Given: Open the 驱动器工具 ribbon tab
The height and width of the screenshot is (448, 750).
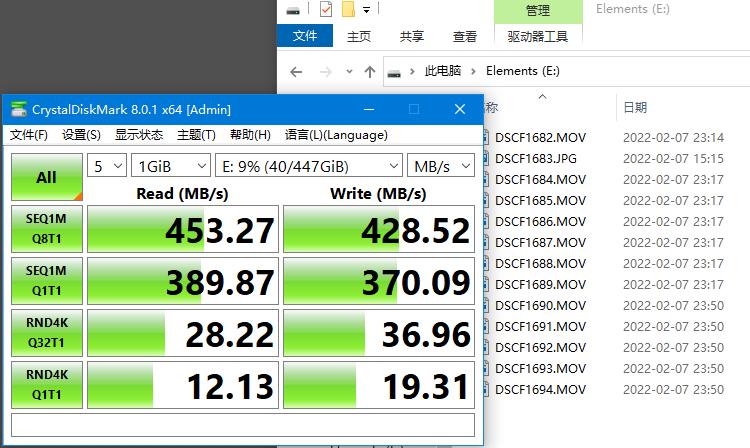Looking at the screenshot, I should click(x=538, y=36).
